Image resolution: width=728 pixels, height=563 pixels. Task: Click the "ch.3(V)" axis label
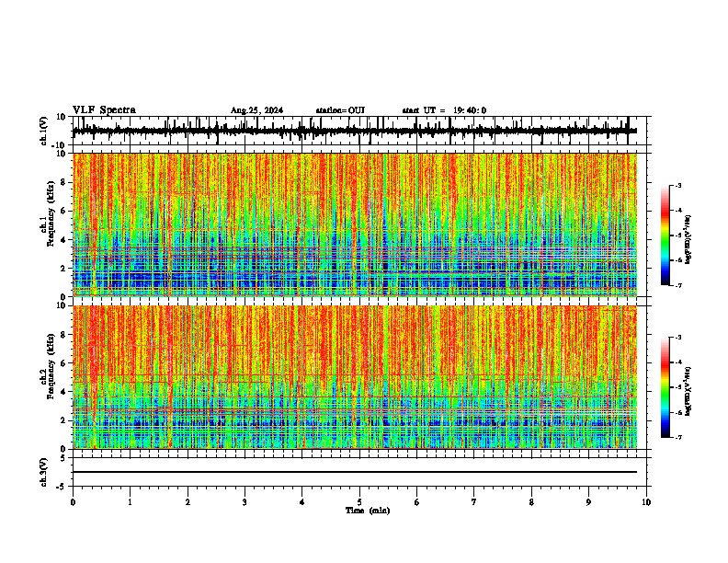click(44, 472)
